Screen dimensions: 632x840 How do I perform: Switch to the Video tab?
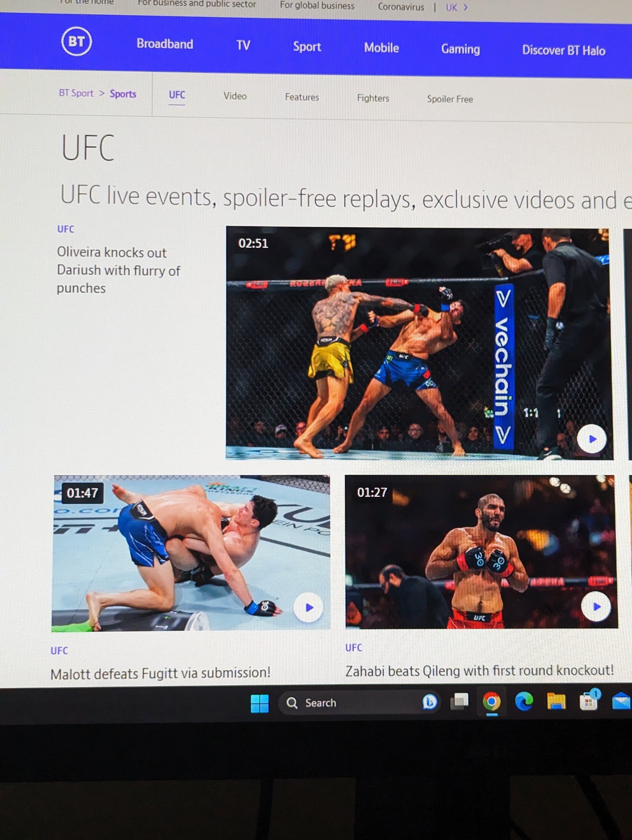point(235,96)
